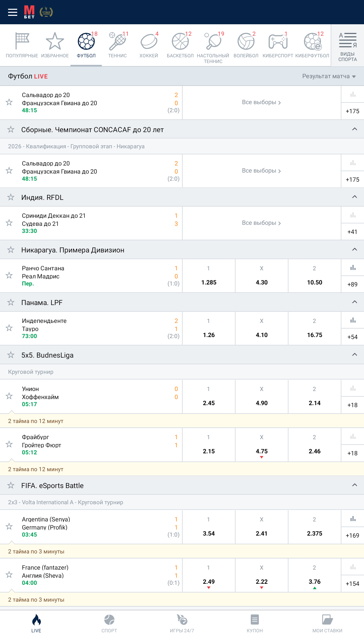Screen dimensions: 364x635
Task: Star the Union vs Hoffenheim match
Action: 9,396
